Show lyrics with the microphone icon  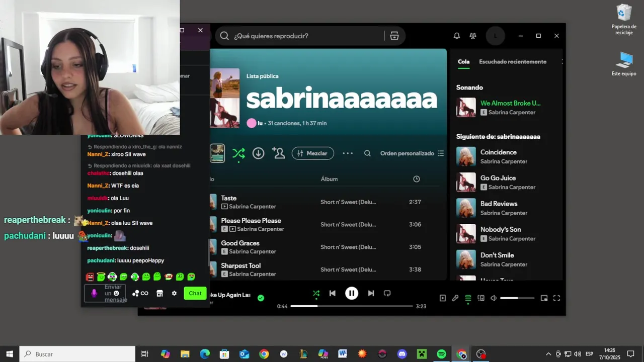click(455, 298)
